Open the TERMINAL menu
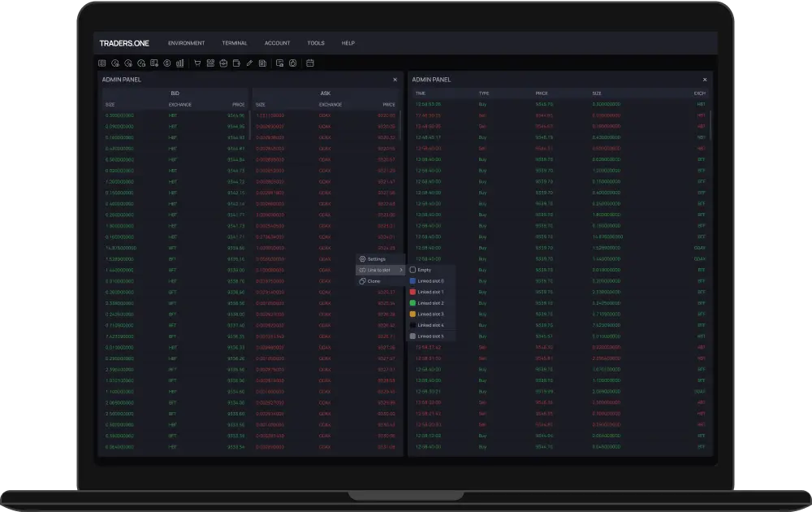 click(x=234, y=42)
